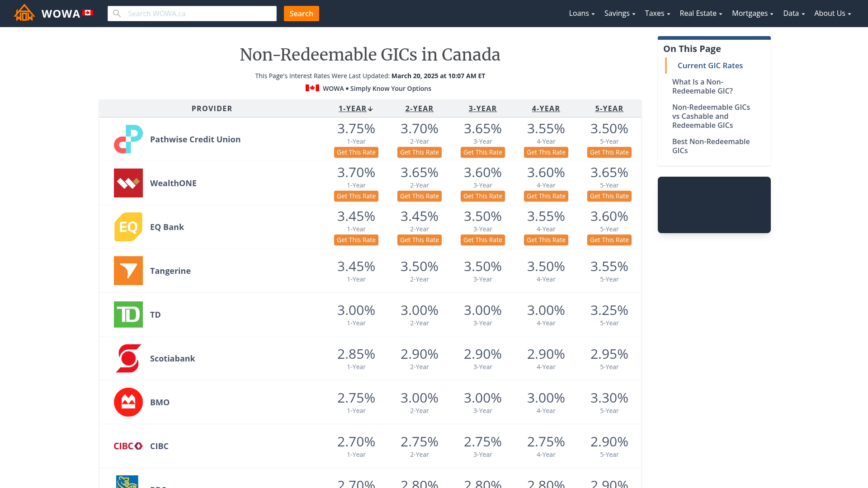Get Pathwise 5-Year 3.50% rate
Image resolution: width=868 pixels, height=488 pixels.
coord(609,152)
